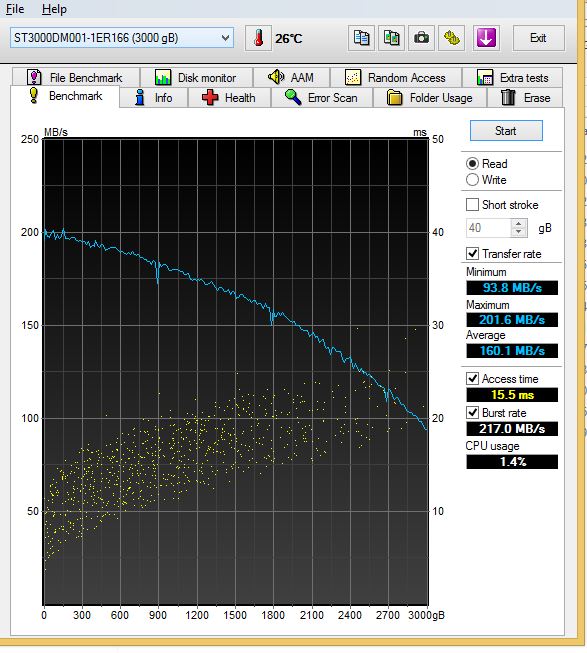Open the Help menu
587x653 pixels.
54,9
